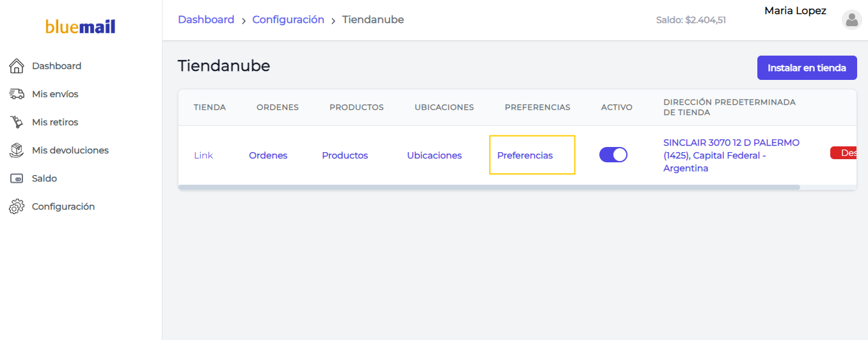Screen dimensions: 868x340
Task: Click the Dashboard breadcrumb link
Action: 206,20
